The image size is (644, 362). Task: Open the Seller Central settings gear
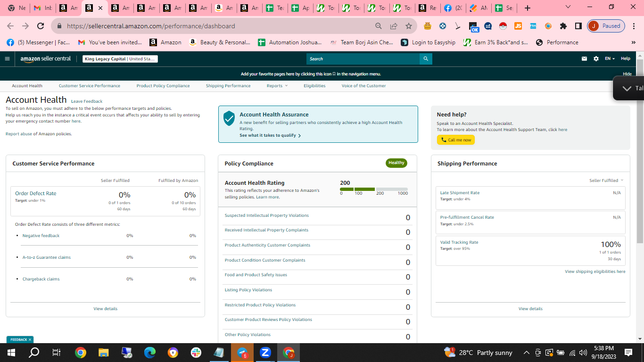pos(596,59)
